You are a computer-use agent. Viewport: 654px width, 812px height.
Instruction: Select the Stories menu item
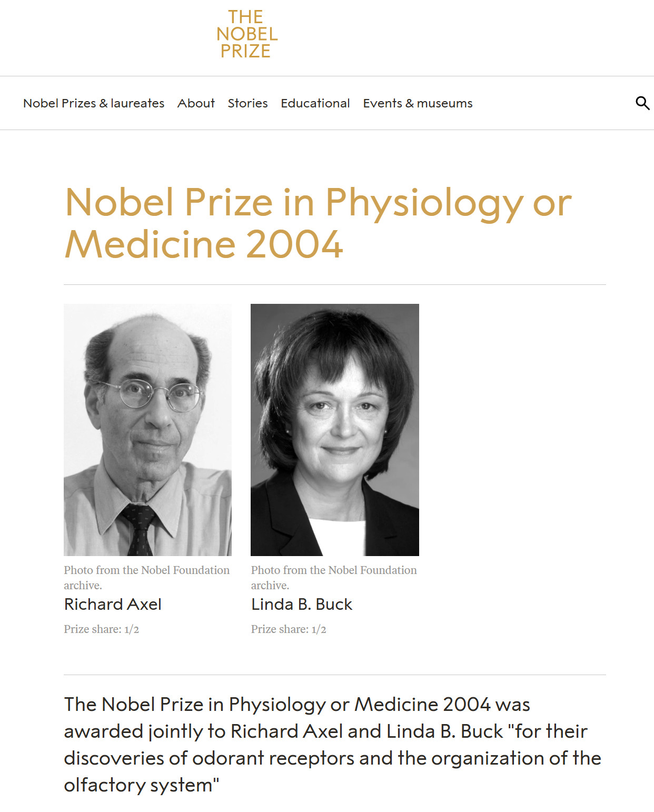(x=247, y=103)
